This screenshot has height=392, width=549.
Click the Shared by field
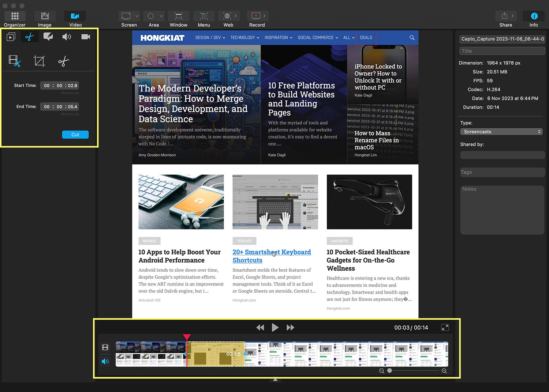pos(503,155)
